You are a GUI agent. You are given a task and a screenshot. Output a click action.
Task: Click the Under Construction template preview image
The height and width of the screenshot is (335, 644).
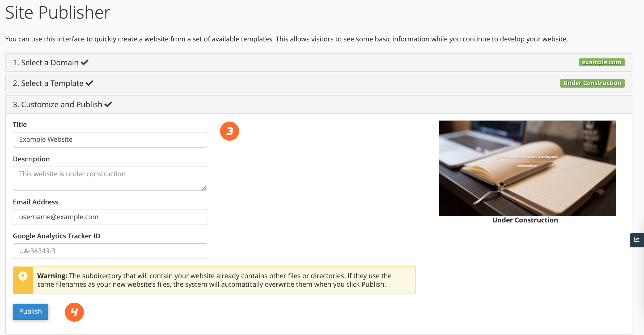tap(527, 168)
